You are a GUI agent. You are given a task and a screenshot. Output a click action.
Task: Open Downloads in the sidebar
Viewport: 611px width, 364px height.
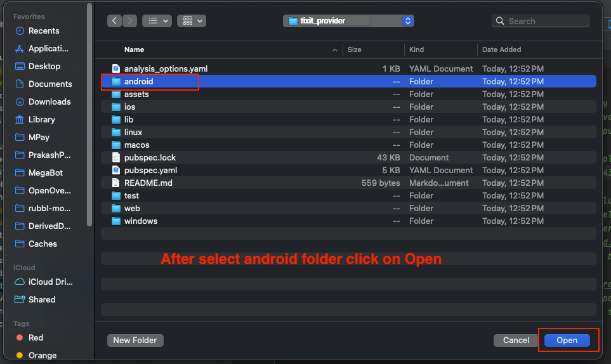(x=49, y=101)
